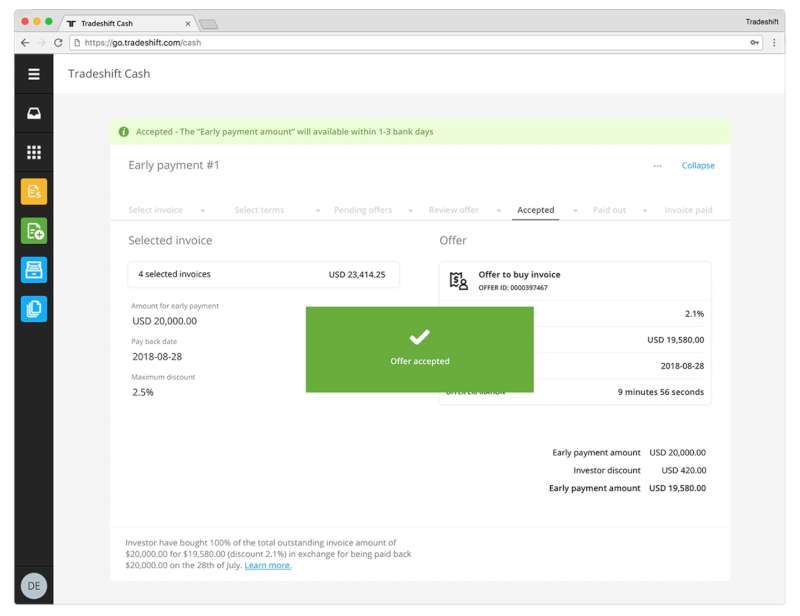The height and width of the screenshot is (616, 800).
Task: Select the Accepted step tab
Action: point(536,210)
